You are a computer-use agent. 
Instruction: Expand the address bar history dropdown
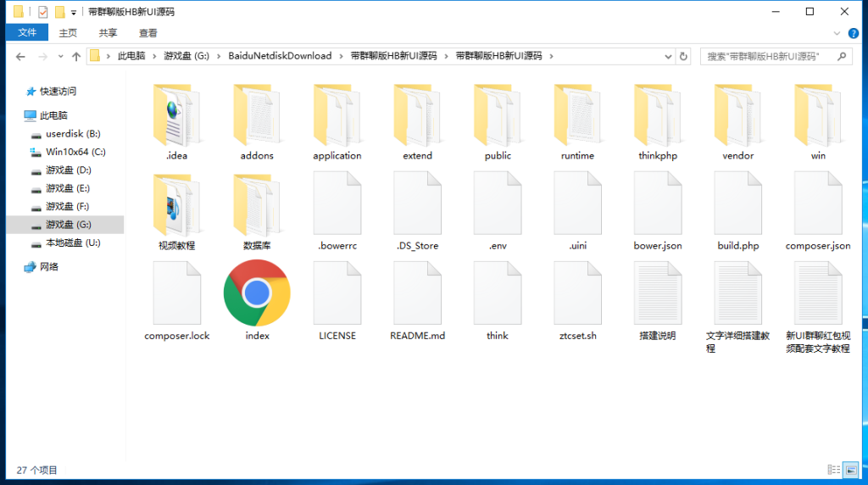point(668,57)
